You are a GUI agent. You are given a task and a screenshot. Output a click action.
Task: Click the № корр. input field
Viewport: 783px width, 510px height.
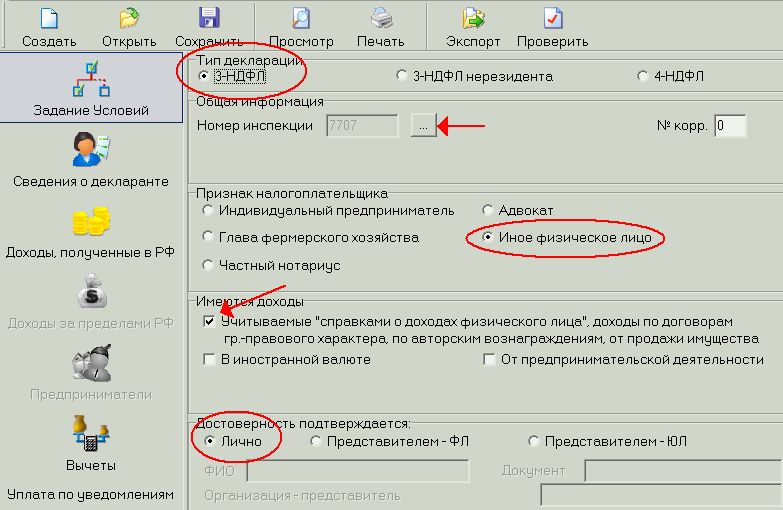[x=730, y=125]
